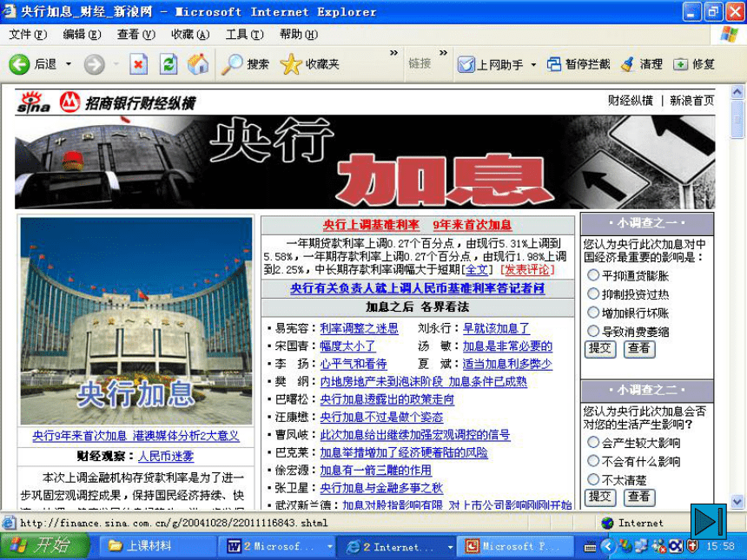Submit survey one with 提交 button

600,348
